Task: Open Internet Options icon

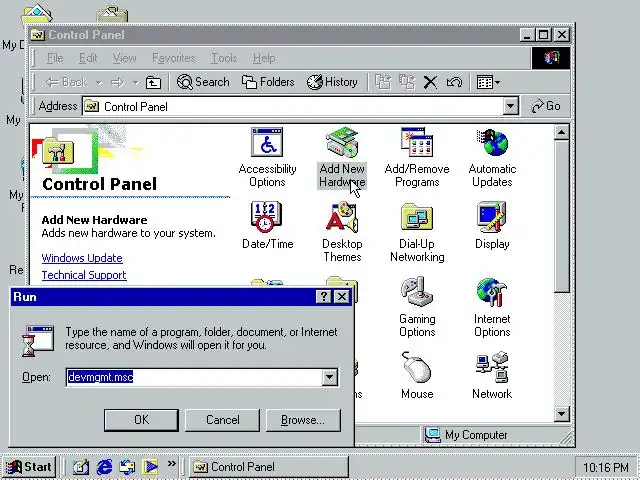Action: (x=492, y=307)
